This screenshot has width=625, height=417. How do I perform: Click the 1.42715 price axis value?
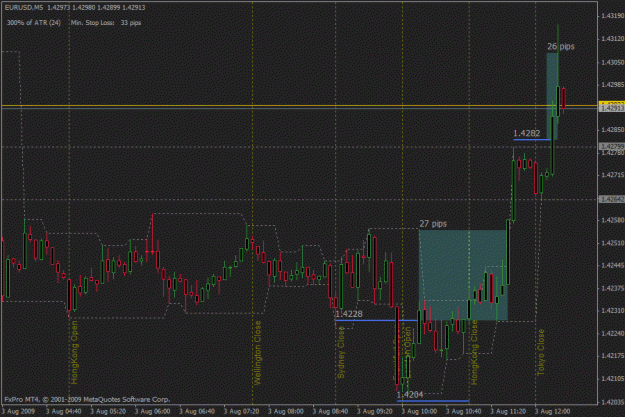612,175
